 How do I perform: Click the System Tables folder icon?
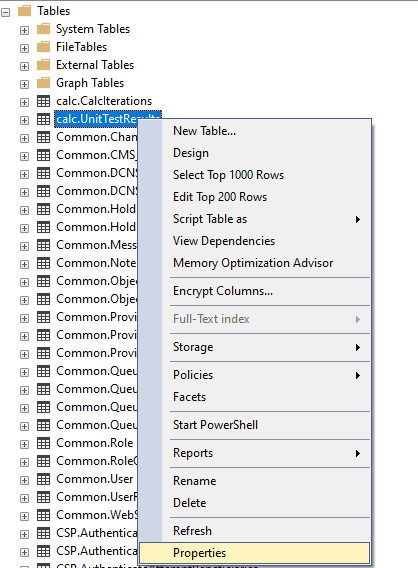coord(43,29)
